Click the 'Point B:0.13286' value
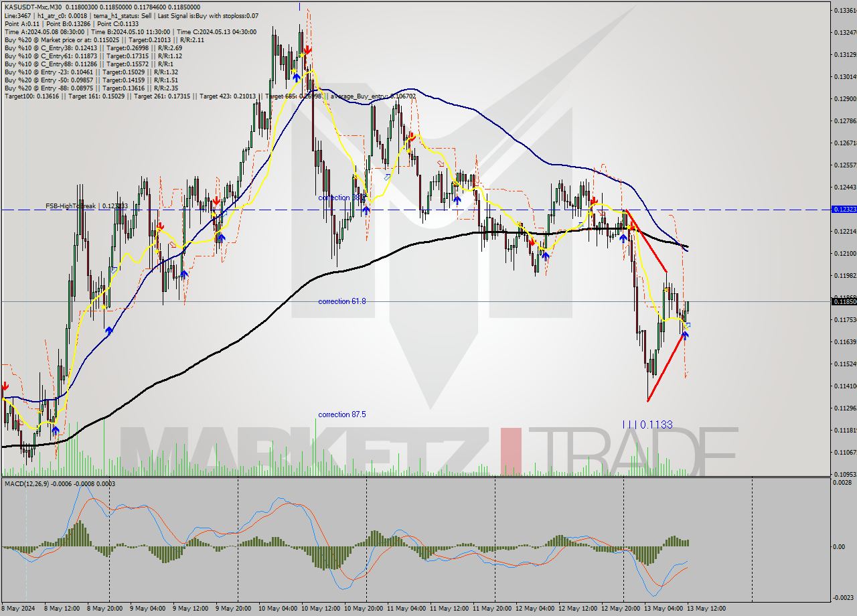 (69, 23)
